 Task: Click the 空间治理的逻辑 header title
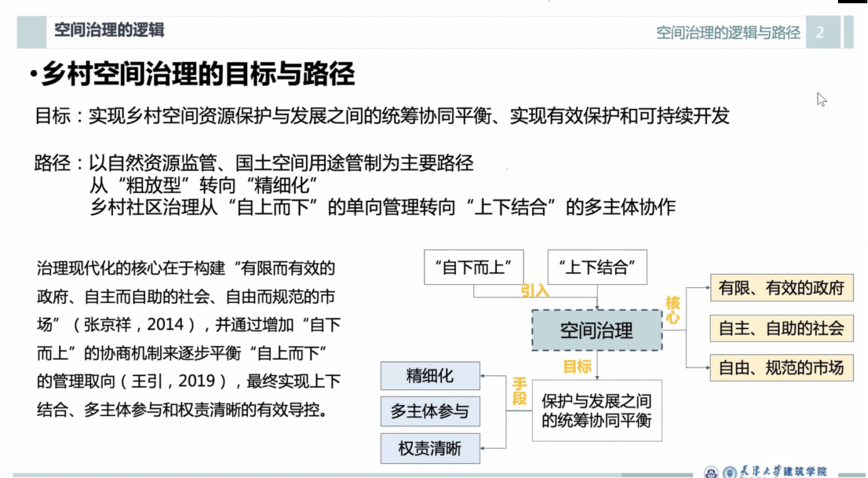(109, 30)
